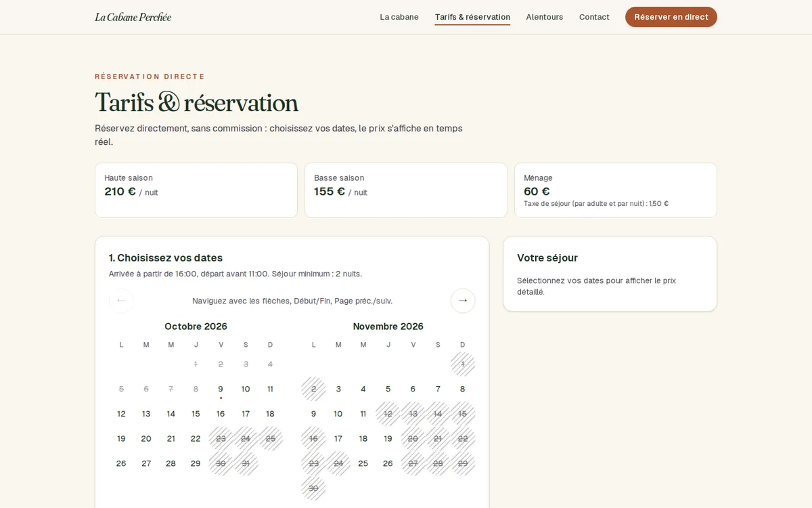Go to next month with right arrow
812x508 pixels.
463,301
